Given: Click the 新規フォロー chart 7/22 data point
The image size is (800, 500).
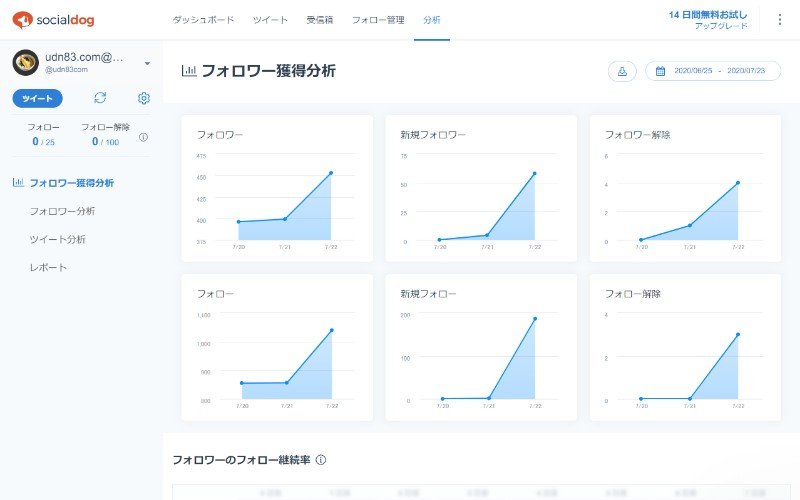Looking at the screenshot, I should click(x=535, y=319).
